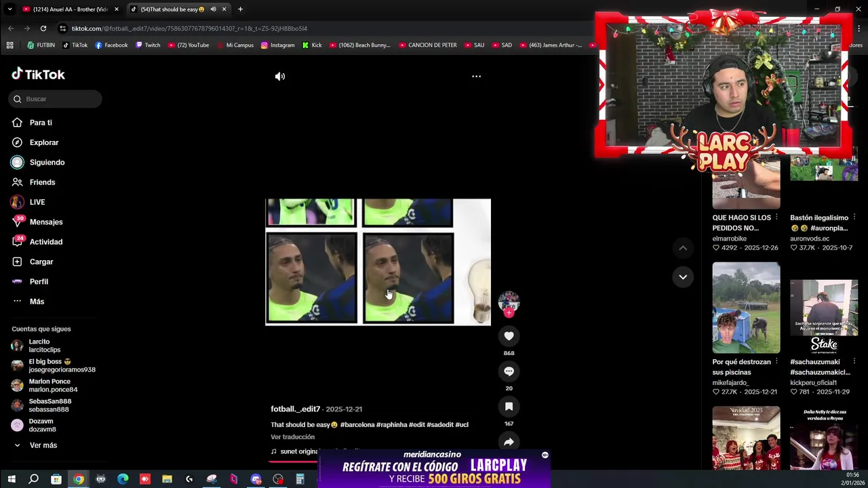Open Calculator from the taskbar

coord(300,479)
